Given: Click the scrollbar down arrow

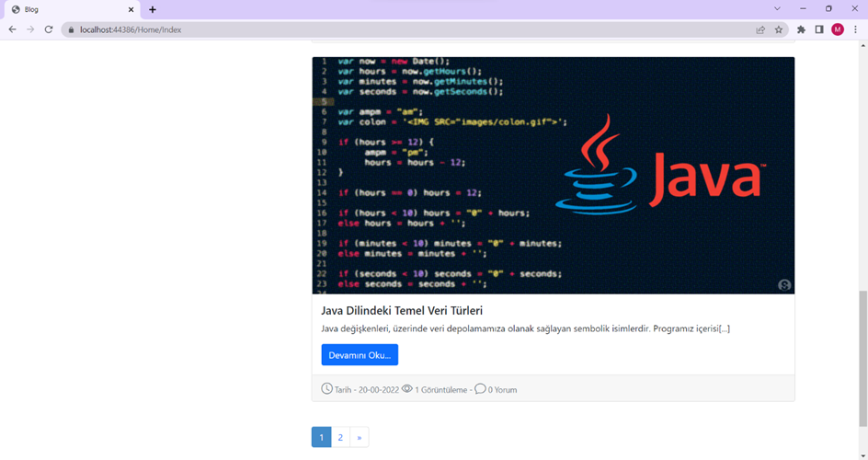Looking at the screenshot, I should [x=862, y=455].
